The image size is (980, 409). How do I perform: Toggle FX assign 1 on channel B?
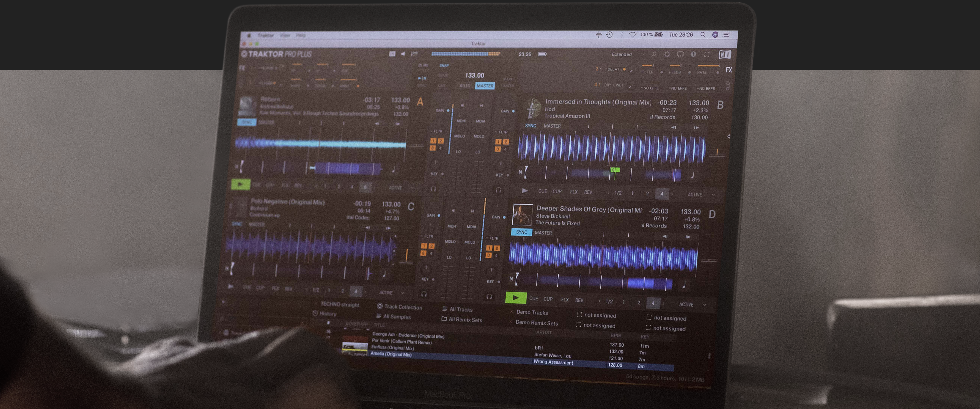[498, 142]
